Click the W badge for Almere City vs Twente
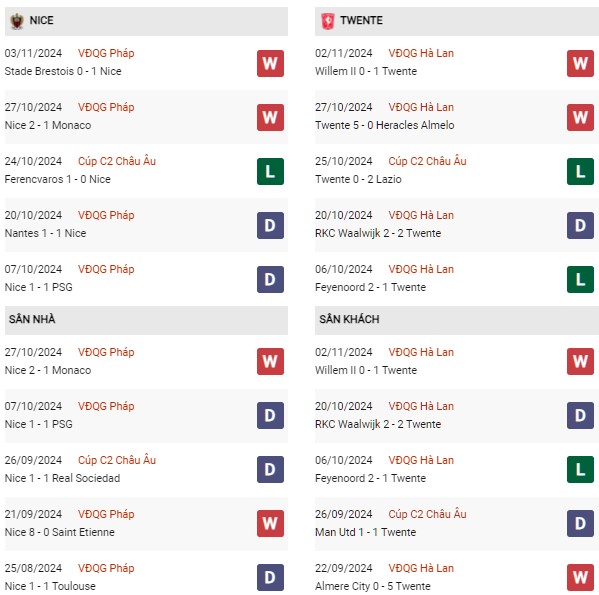Viewport: 599px width, 595px height. pyautogui.click(x=580, y=577)
